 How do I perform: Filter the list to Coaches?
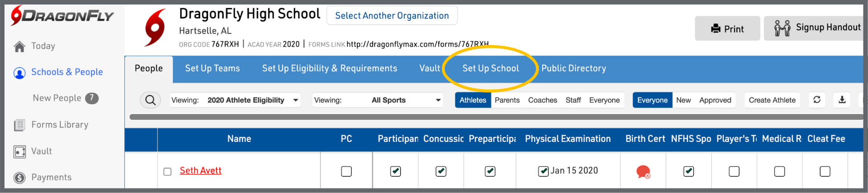click(x=542, y=100)
